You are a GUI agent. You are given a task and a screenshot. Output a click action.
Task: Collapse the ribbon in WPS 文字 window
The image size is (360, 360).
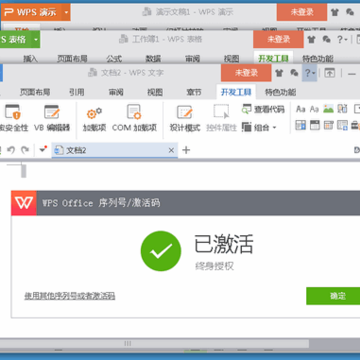pos(330,73)
